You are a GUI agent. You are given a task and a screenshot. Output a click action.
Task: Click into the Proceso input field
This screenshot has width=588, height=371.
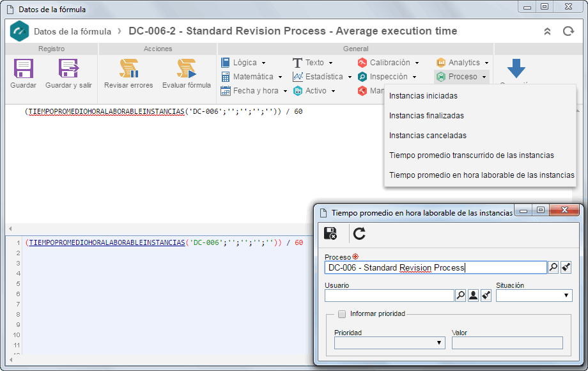tap(435, 267)
